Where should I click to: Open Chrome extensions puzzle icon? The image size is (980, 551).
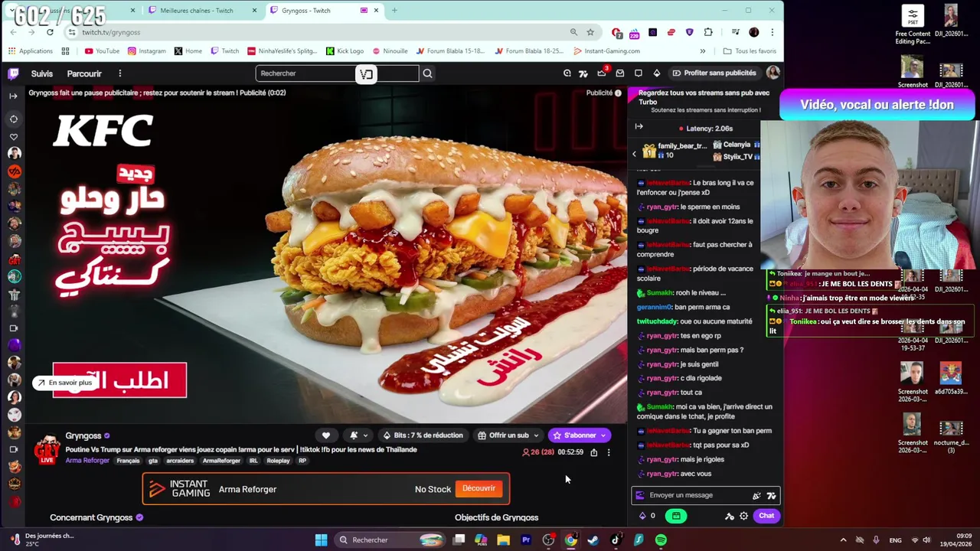point(707,32)
